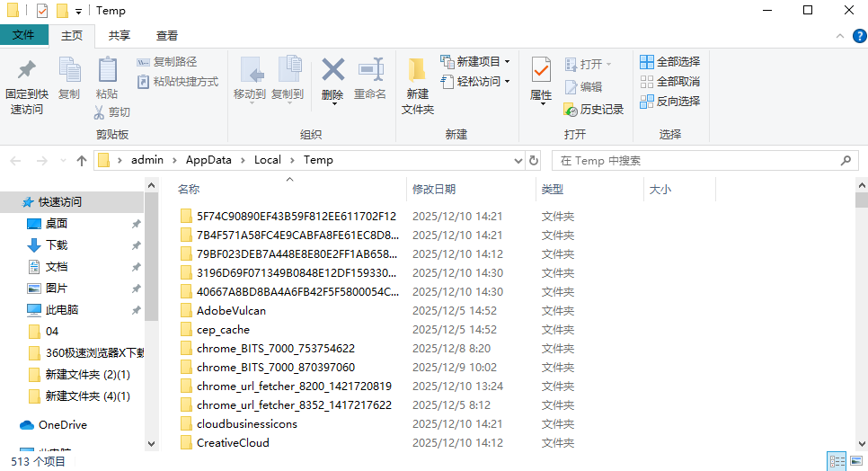Open the recent locations dropdown arrow
868x471 pixels.
[x=63, y=161]
